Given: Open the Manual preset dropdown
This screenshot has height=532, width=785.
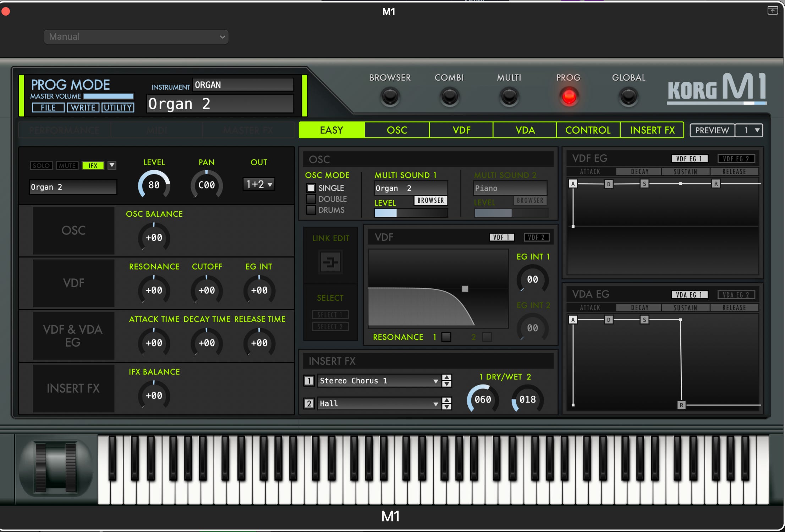Looking at the screenshot, I should point(136,37).
